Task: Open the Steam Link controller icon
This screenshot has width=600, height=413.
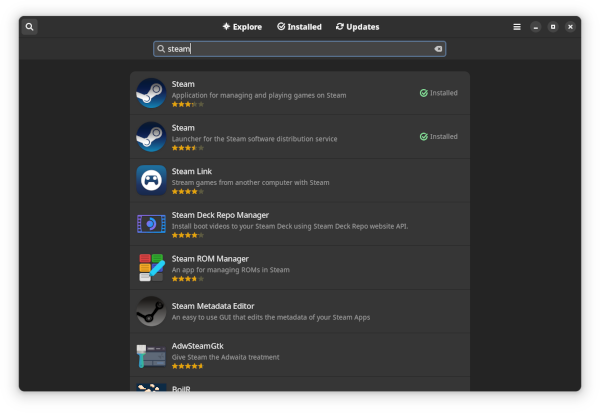Action: click(x=151, y=180)
